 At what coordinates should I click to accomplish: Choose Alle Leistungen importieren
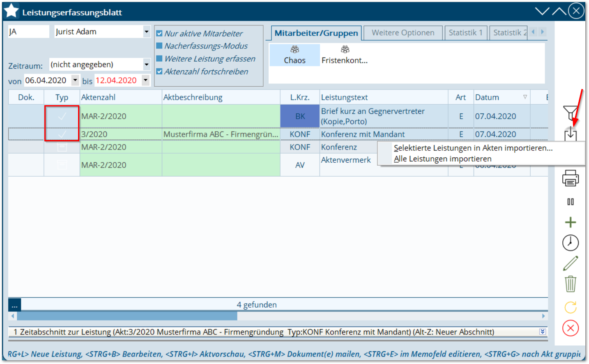coord(443,159)
